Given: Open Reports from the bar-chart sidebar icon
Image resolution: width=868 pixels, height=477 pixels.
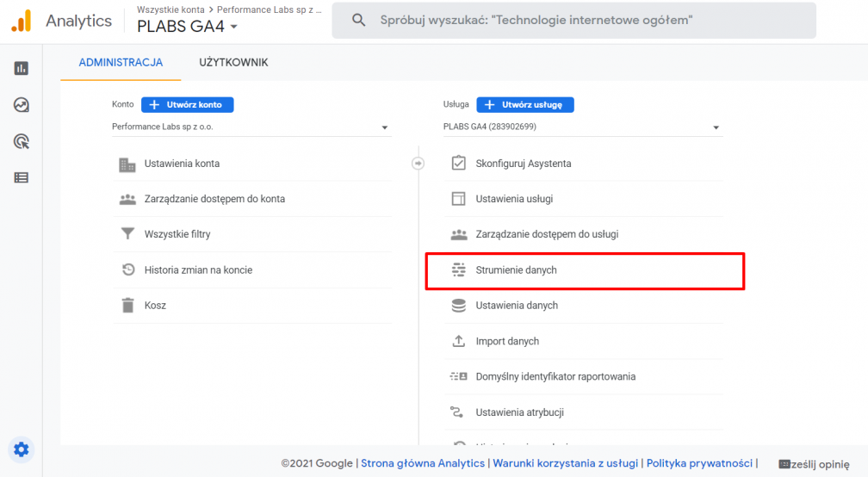Looking at the screenshot, I should (21, 68).
